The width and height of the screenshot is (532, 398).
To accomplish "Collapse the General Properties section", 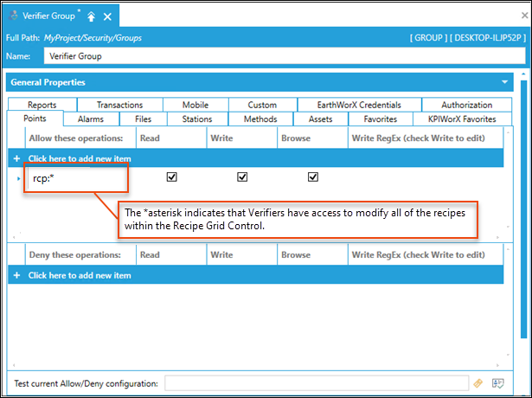I will click(504, 83).
